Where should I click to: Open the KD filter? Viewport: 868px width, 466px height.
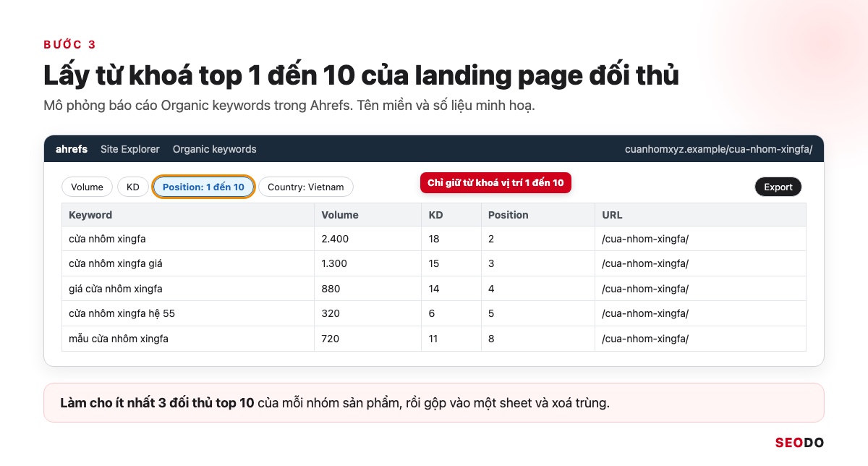133,187
